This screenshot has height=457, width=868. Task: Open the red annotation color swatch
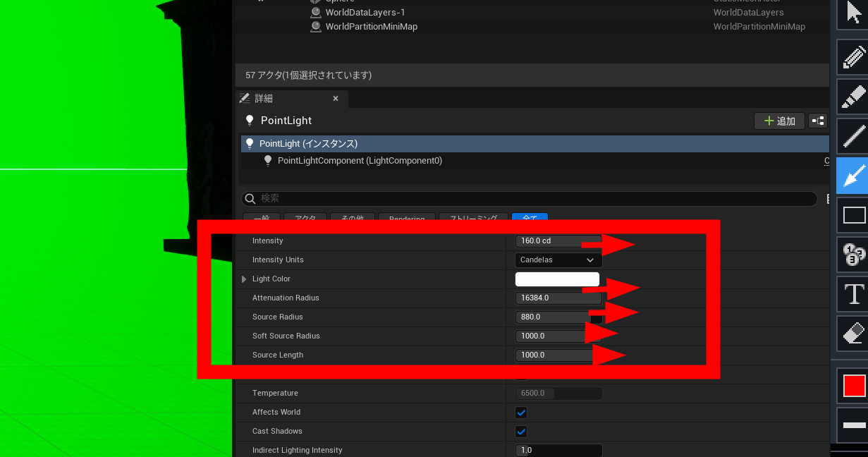pos(854,386)
